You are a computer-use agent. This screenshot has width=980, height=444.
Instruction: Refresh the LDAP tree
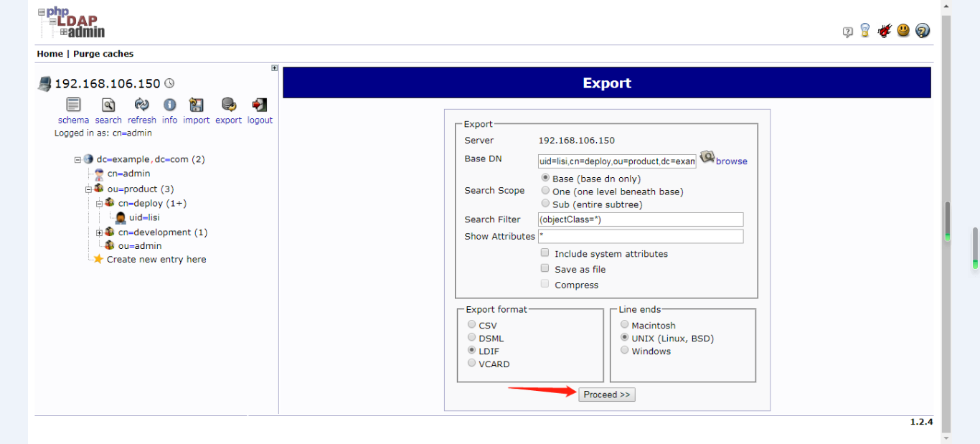[x=141, y=105]
